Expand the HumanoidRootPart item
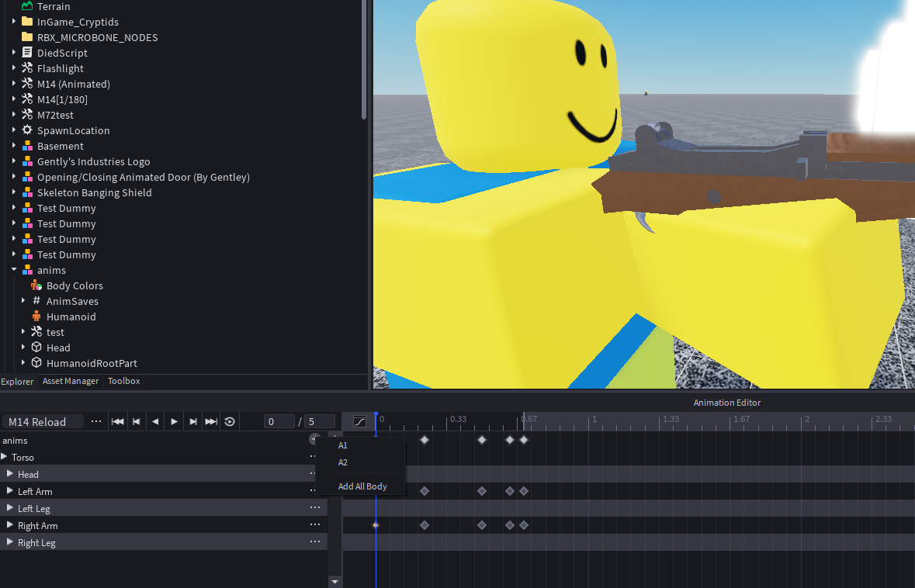 (23, 363)
